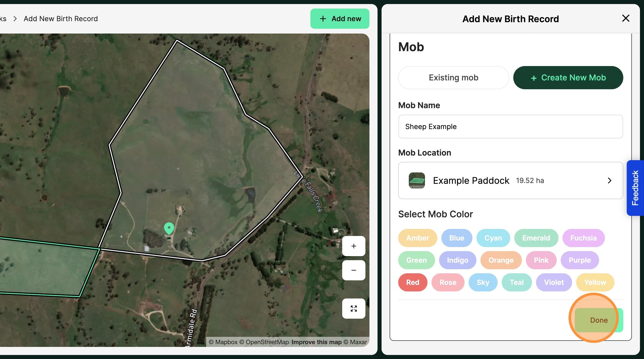Select the Create New Mob option
This screenshot has width=644, height=359.
[x=568, y=78]
